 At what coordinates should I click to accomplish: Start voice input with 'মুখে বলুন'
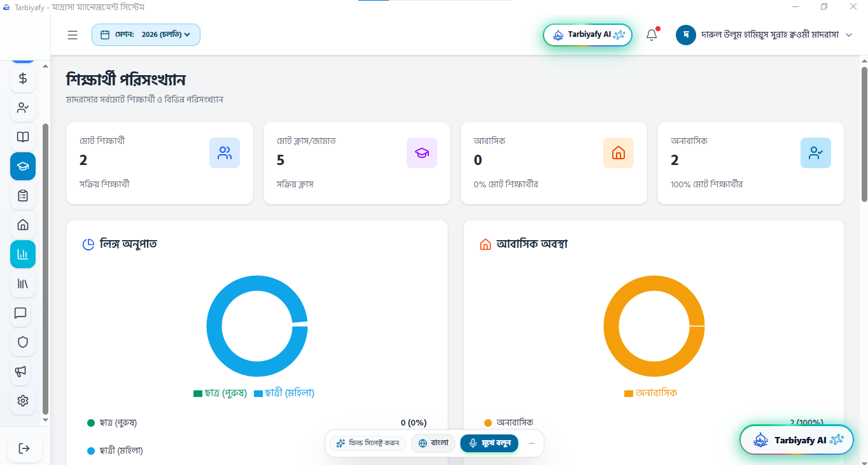click(489, 443)
